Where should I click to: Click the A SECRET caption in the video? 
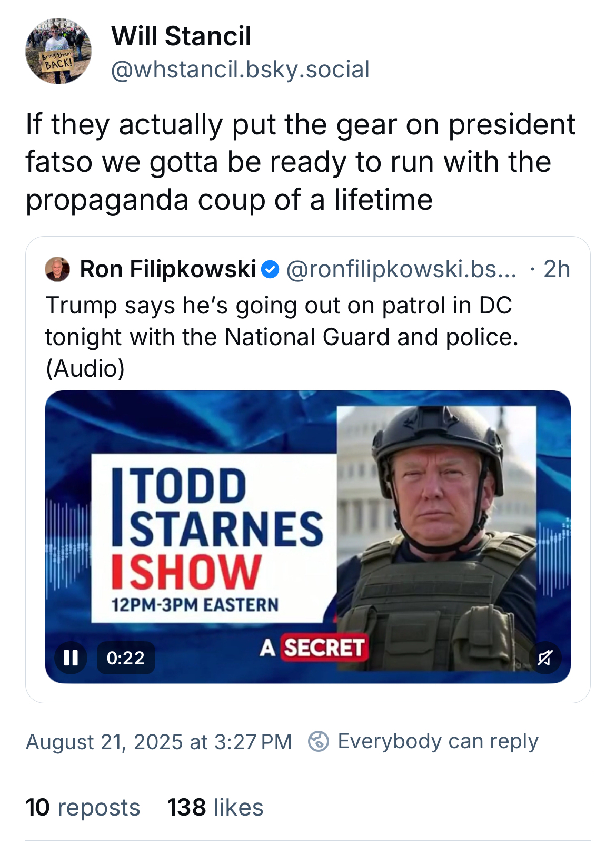pos(314,648)
